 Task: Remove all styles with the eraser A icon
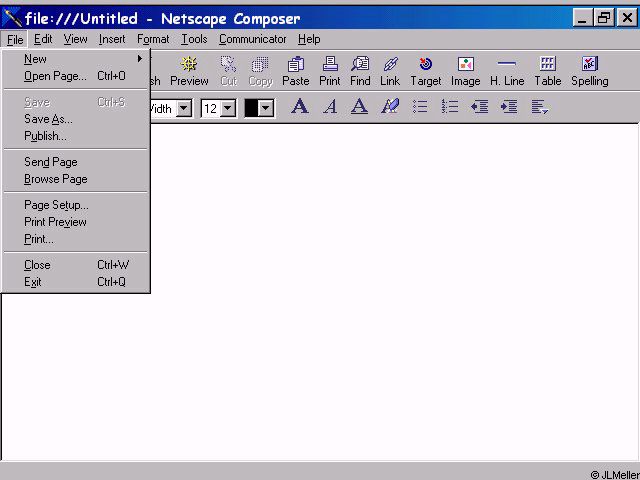(x=390, y=107)
